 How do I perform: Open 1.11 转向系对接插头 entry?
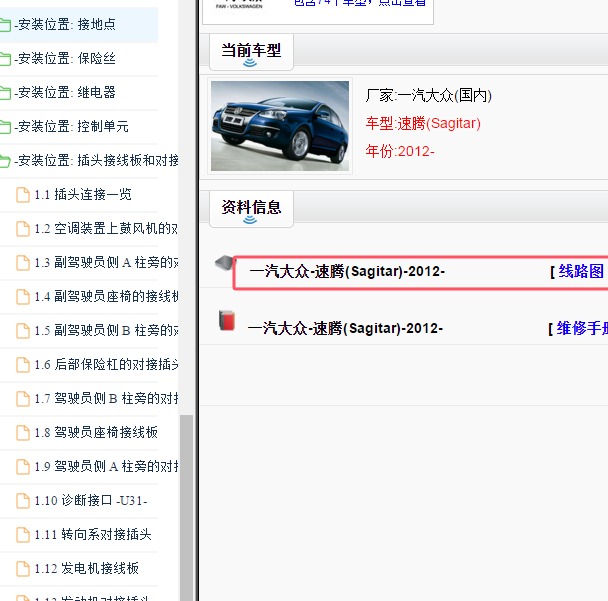[x=93, y=534]
